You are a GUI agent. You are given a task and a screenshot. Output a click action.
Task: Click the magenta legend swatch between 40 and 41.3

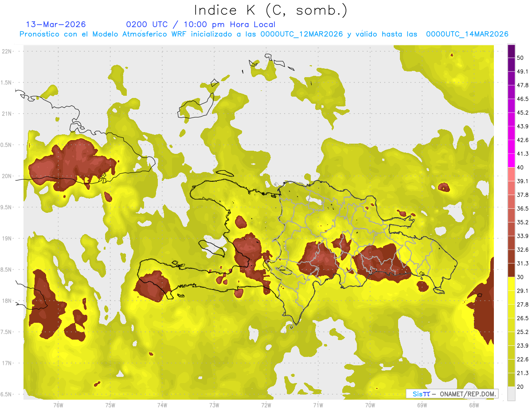[512, 160]
